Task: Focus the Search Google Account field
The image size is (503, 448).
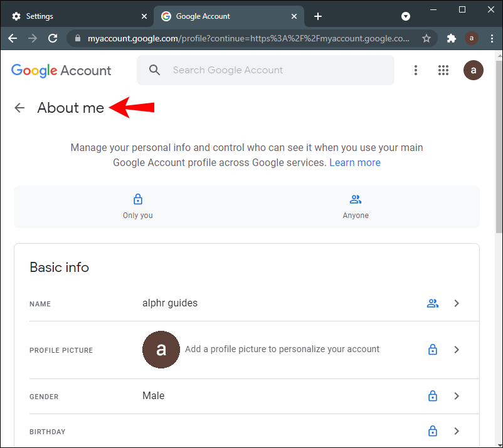Action: pyautogui.click(x=265, y=70)
